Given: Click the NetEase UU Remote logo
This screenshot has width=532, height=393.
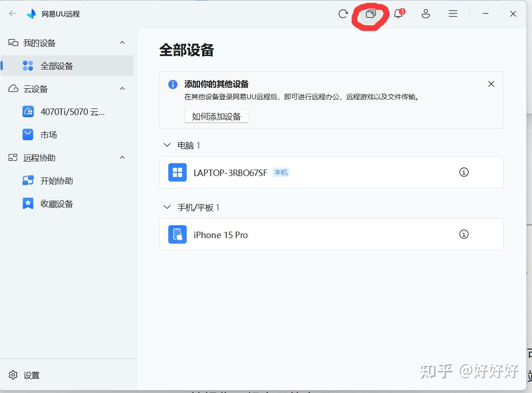Looking at the screenshot, I should coord(31,14).
